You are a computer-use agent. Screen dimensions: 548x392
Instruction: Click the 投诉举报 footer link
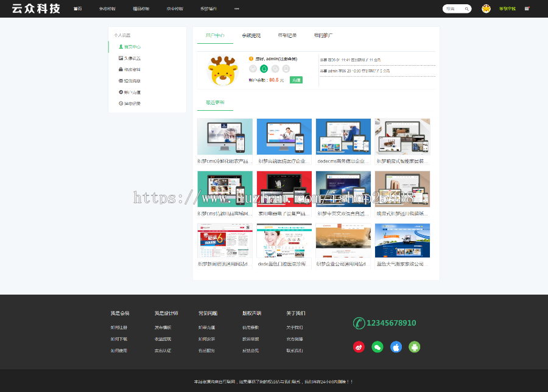[x=251, y=339]
